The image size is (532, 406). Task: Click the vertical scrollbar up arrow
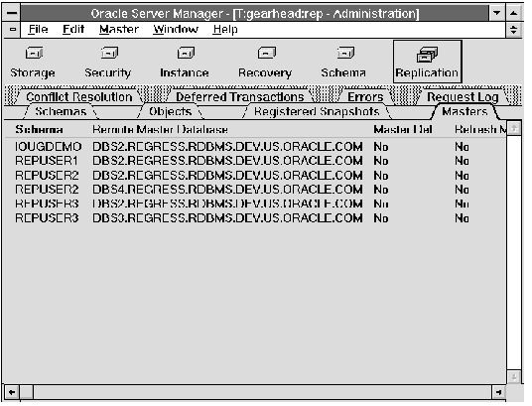514,128
